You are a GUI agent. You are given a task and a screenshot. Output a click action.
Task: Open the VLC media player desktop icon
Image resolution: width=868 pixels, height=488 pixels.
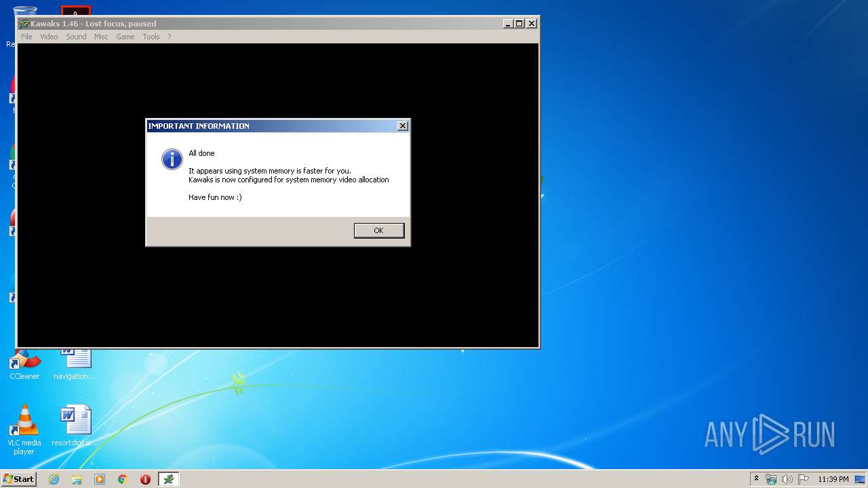point(24,430)
